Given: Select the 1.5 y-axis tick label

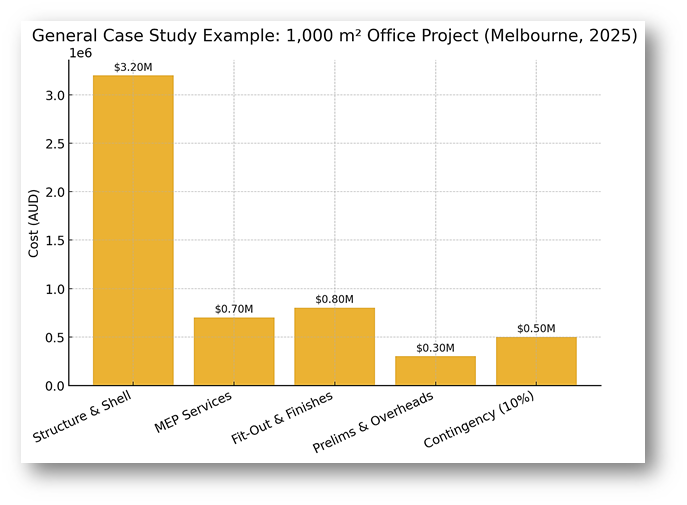Looking at the screenshot, I should click(x=56, y=241).
